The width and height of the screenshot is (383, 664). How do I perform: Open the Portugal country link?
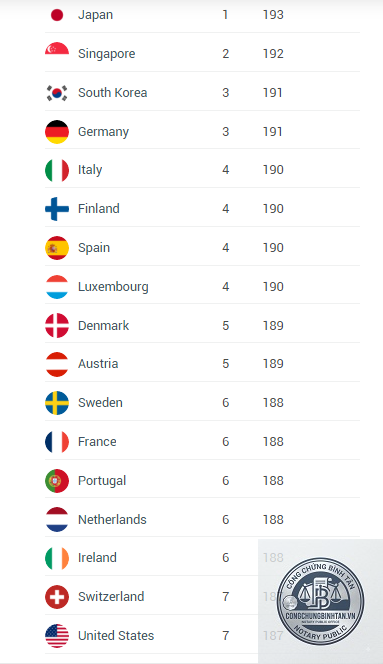102,481
